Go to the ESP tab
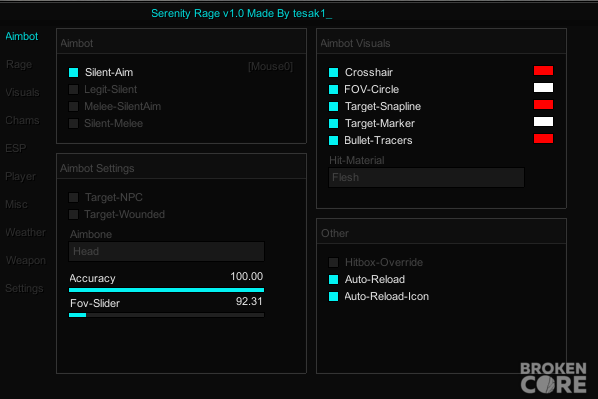The image size is (598, 399). [x=16, y=148]
